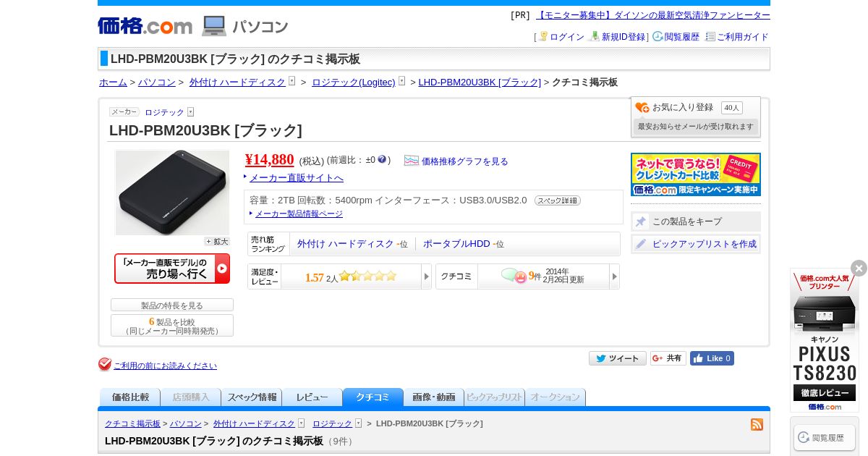The height and width of the screenshot is (456, 868).
Task: Click the 閲覧履歴 clock icon in header
Action: (658, 36)
